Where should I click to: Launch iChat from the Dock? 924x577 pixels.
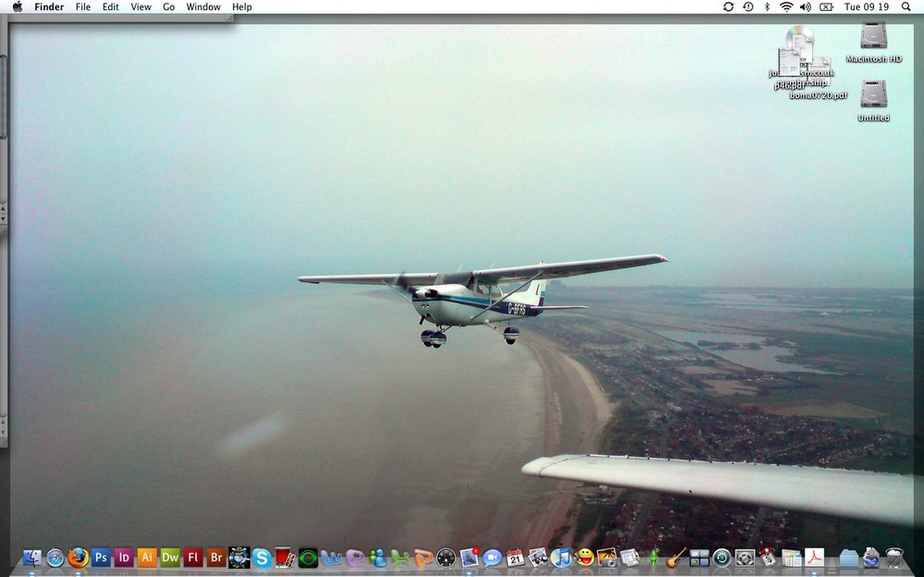coord(492,557)
